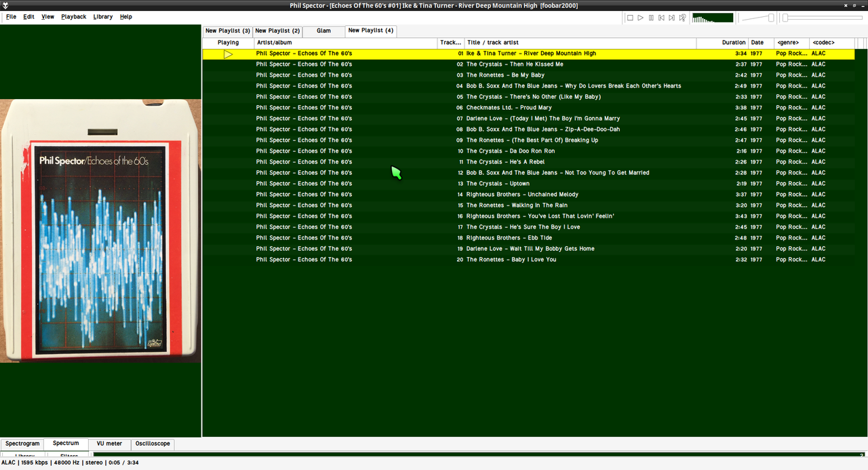Click the Random playback icon
Viewport: 868px width, 470px height.
pos(682,18)
